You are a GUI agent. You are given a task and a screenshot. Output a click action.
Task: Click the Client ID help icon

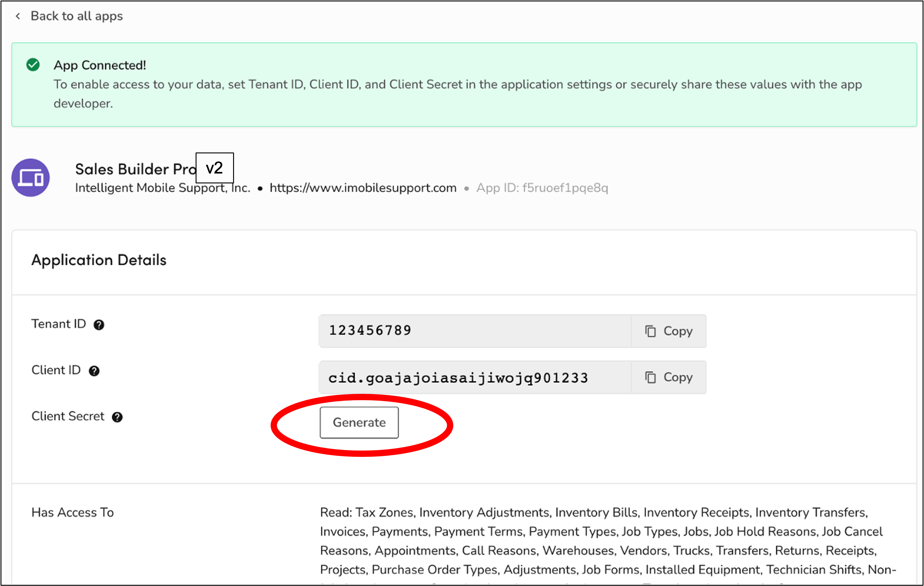(94, 371)
